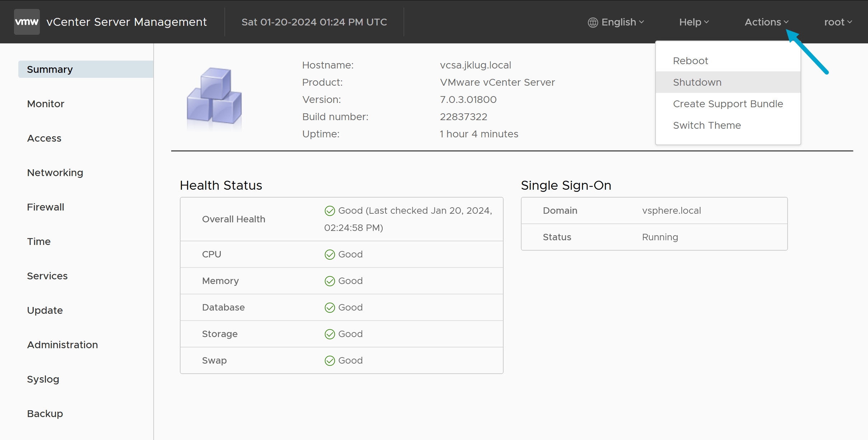The height and width of the screenshot is (440, 868).
Task: Click the Swap health status icon
Action: coord(330,360)
